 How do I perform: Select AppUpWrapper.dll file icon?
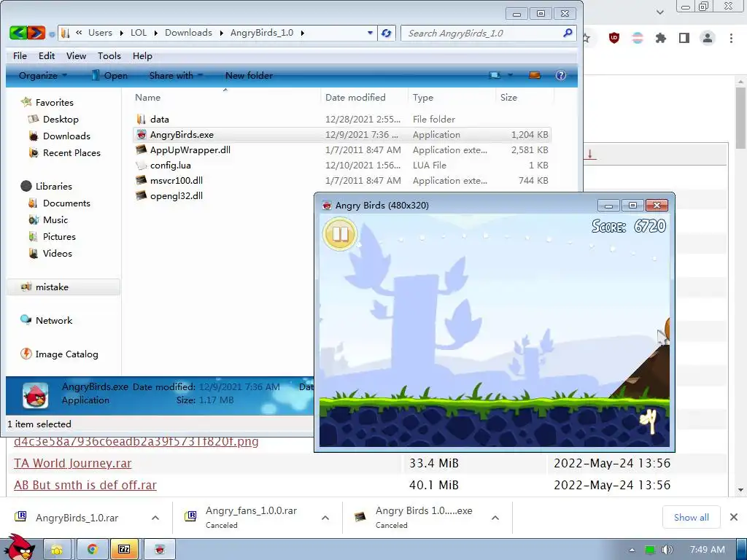141,150
